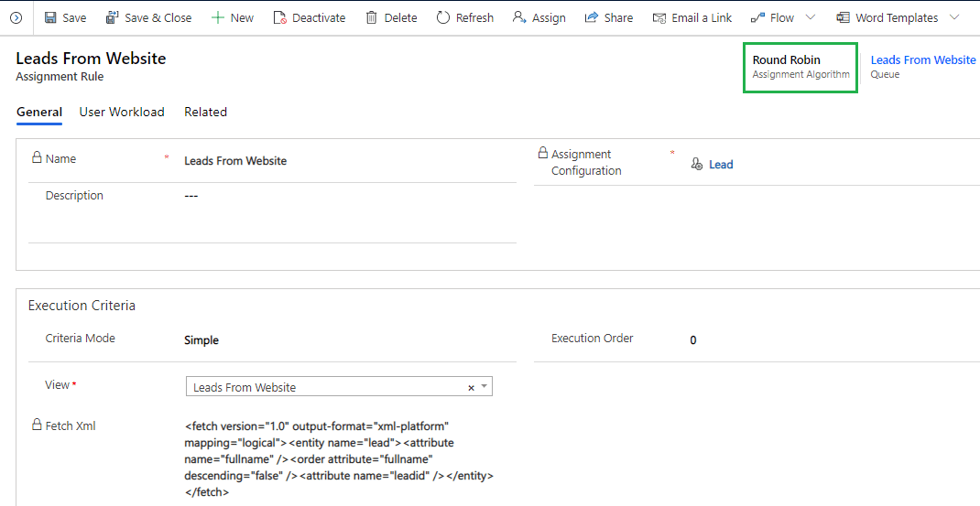Clear the View selection with the x
Screen dimensions: 980x506
click(x=472, y=388)
